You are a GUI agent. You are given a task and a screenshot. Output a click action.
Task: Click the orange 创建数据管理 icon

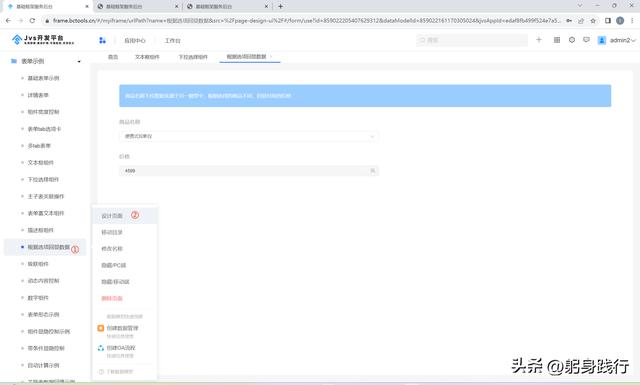[101, 328]
